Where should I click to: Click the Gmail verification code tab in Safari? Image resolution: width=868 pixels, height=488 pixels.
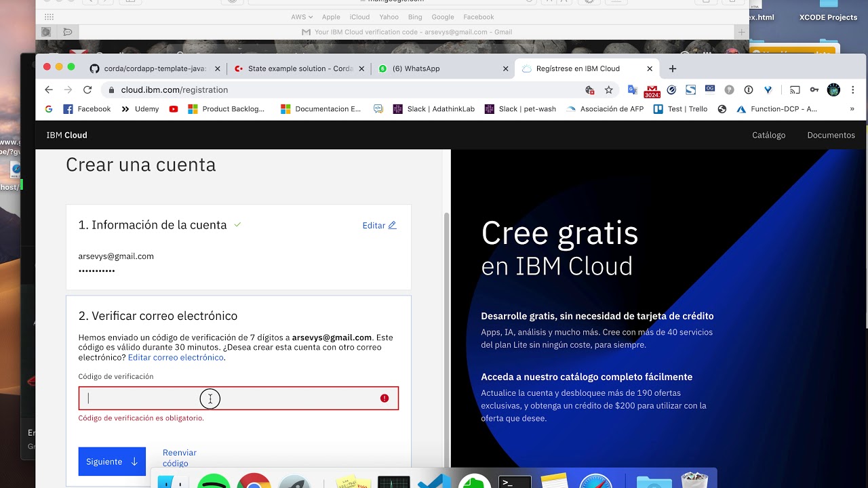(407, 32)
